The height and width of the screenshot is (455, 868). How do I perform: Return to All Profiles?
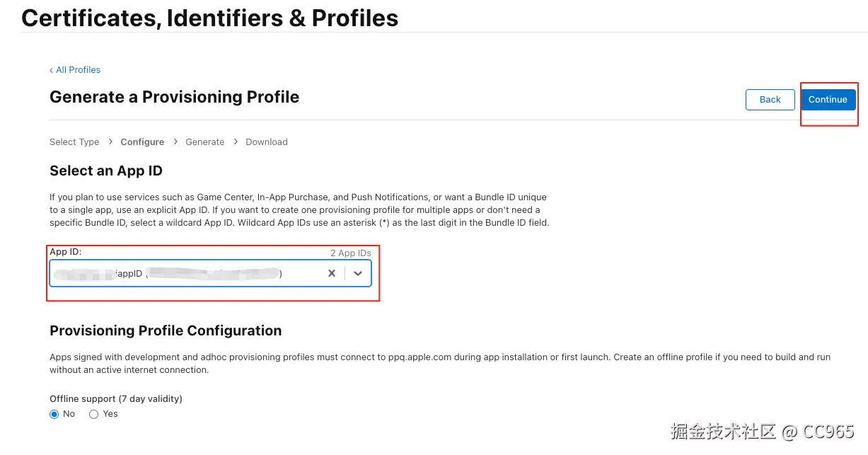click(x=75, y=69)
